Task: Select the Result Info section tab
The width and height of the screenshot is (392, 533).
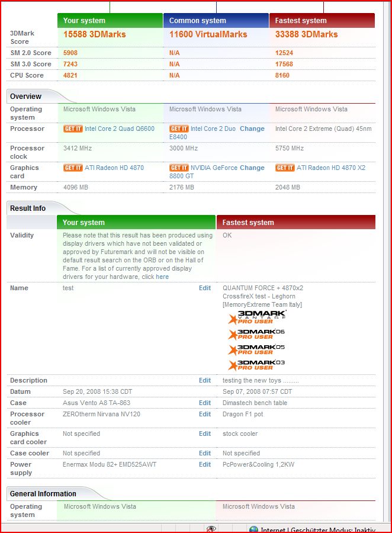Action: (28, 208)
